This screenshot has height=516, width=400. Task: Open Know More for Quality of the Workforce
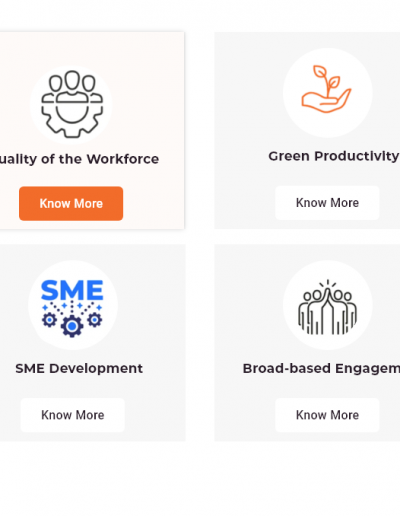click(71, 203)
